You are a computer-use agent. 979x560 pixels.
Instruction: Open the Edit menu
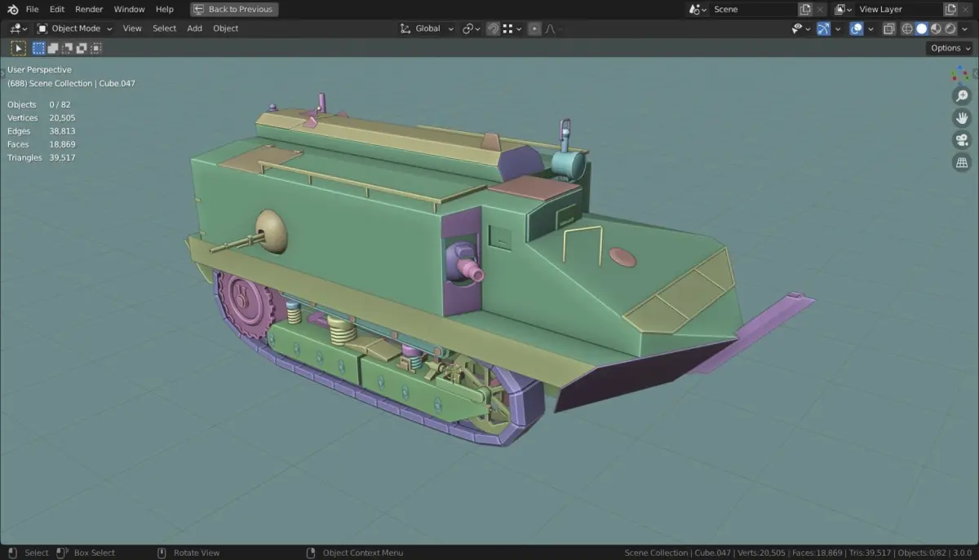(x=56, y=9)
